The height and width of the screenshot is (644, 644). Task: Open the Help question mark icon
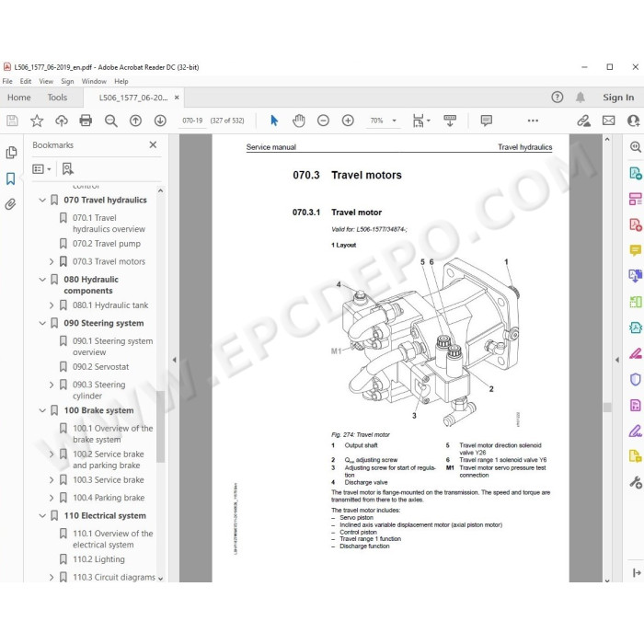coord(557,98)
